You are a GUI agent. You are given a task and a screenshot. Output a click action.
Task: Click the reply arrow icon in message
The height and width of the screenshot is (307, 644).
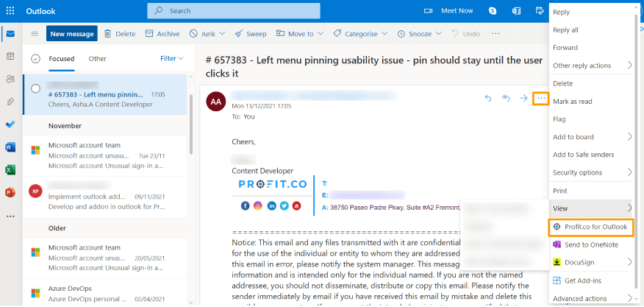[x=488, y=99]
